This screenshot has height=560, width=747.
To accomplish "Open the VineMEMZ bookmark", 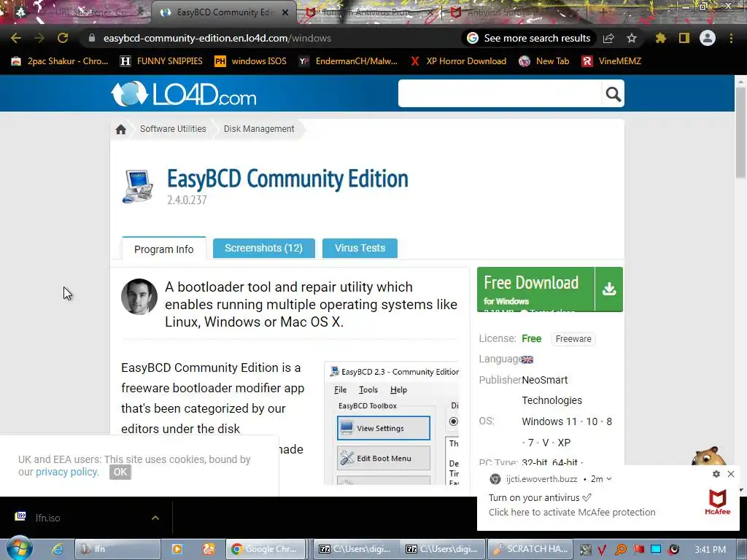I will pyautogui.click(x=612, y=61).
